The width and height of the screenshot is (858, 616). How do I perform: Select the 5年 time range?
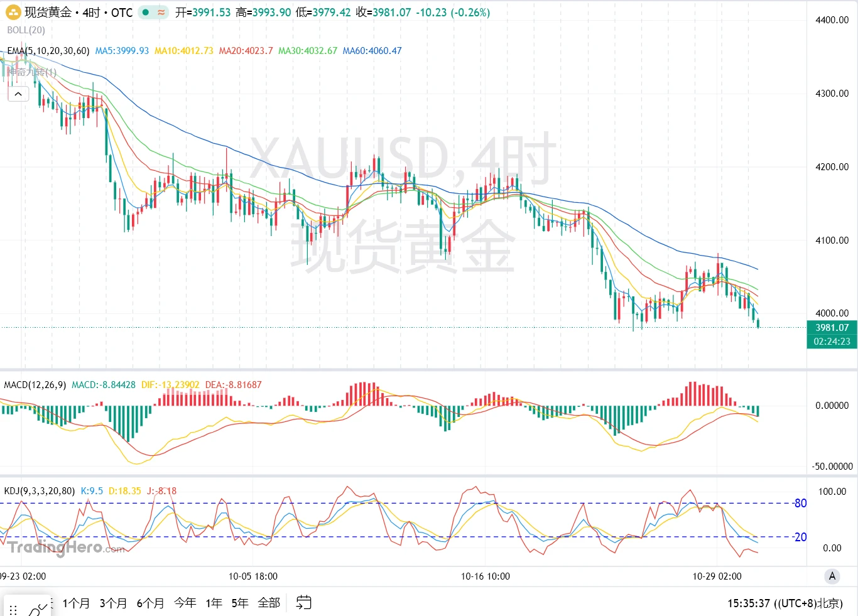pyautogui.click(x=240, y=603)
